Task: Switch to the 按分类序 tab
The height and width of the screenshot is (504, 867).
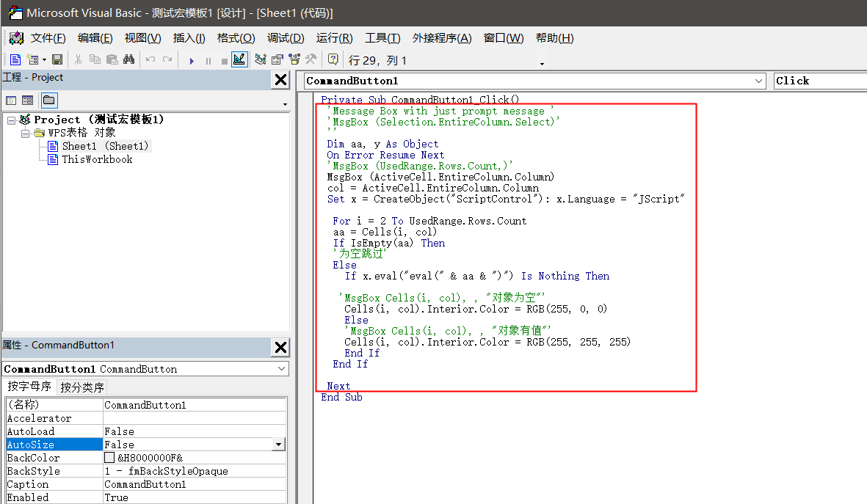Action: (81, 386)
